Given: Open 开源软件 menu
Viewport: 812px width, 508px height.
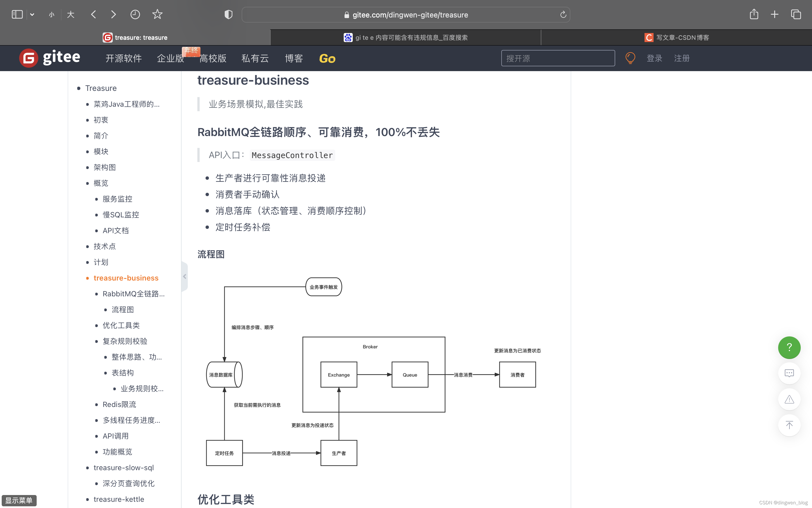Looking at the screenshot, I should (123, 58).
